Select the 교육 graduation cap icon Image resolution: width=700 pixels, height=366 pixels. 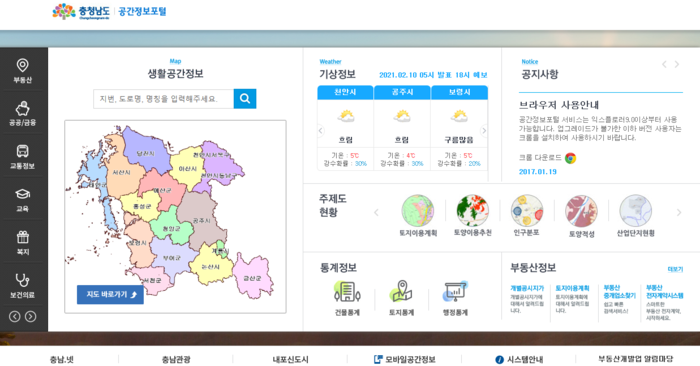pyautogui.click(x=22, y=194)
